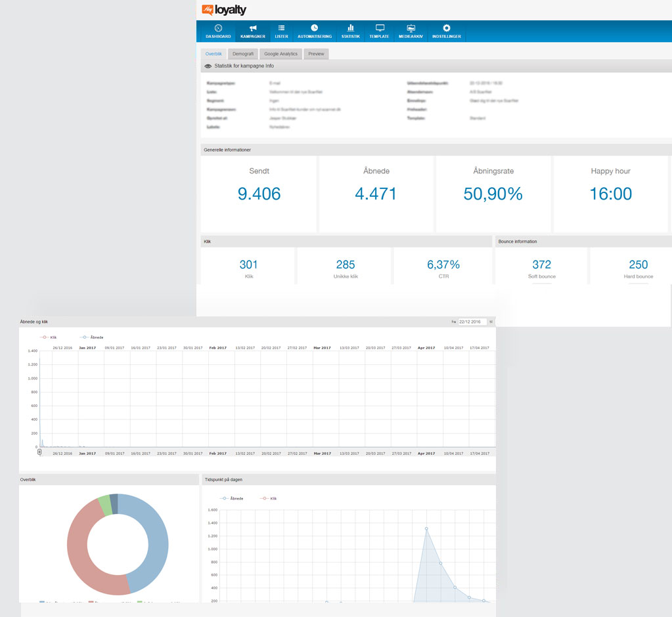This screenshot has height=617, width=672.
Task: Open the Indstillinger gear icon
Action: (447, 28)
